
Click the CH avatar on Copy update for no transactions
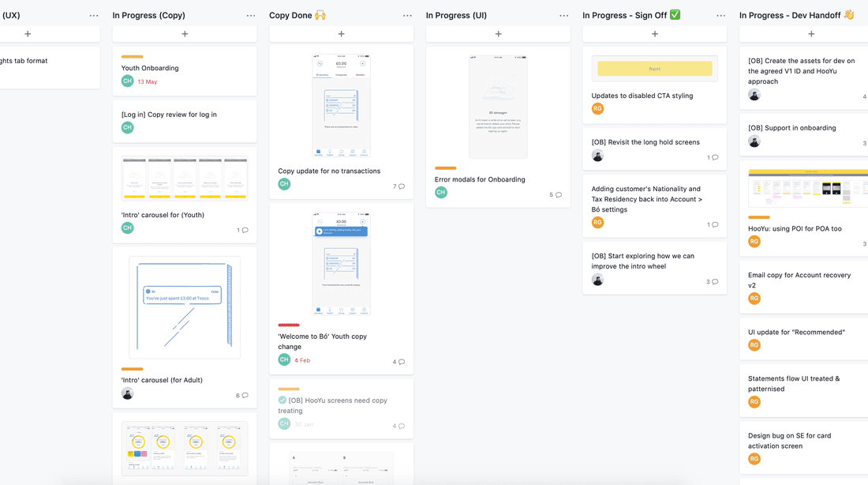(284, 184)
